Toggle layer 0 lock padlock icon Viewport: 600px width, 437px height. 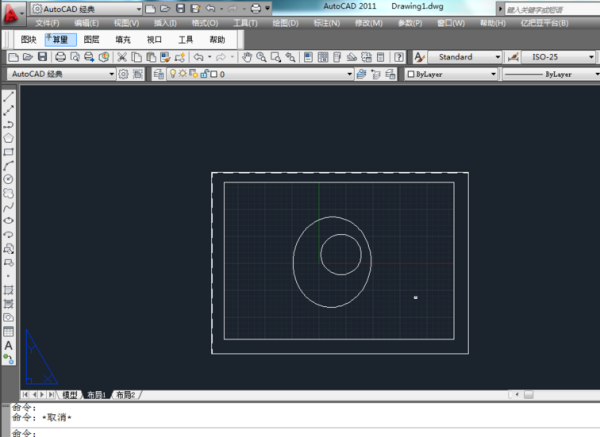click(x=204, y=74)
